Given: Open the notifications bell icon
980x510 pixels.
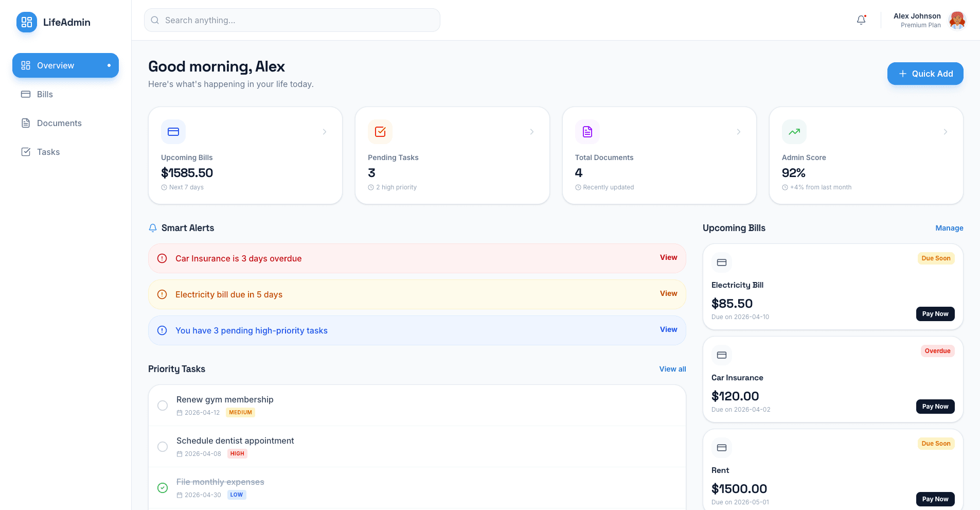Looking at the screenshot, I should coord(861,20).
